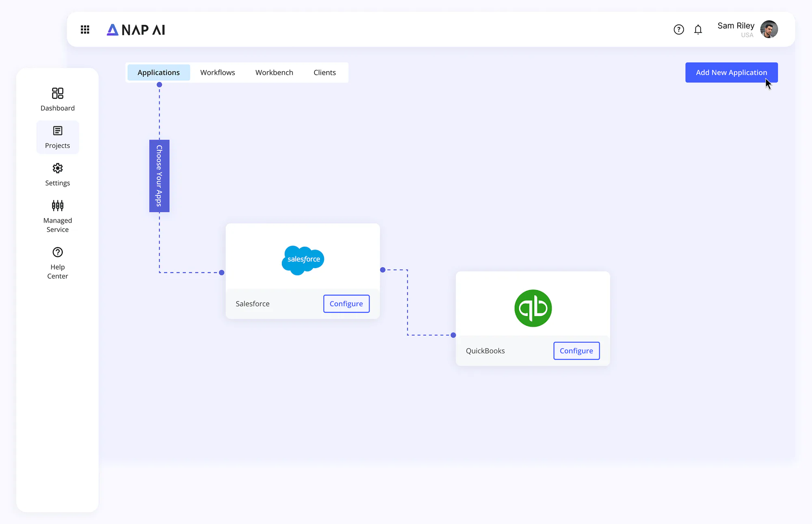Click the Salesforce cloud logo
Viewport: 812px width, 524px height.
303,260
